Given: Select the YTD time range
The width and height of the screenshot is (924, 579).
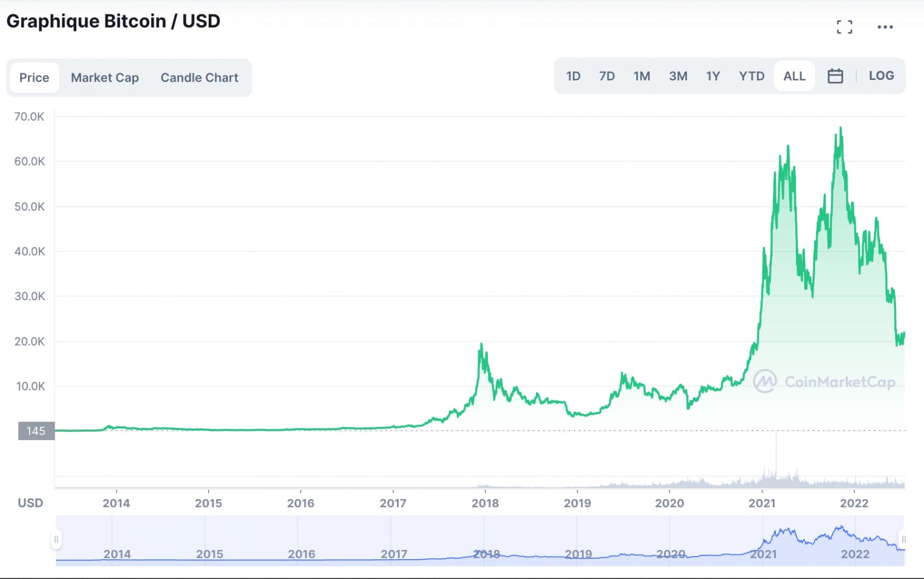Looking at the screenshot, I should pos(751,76).
